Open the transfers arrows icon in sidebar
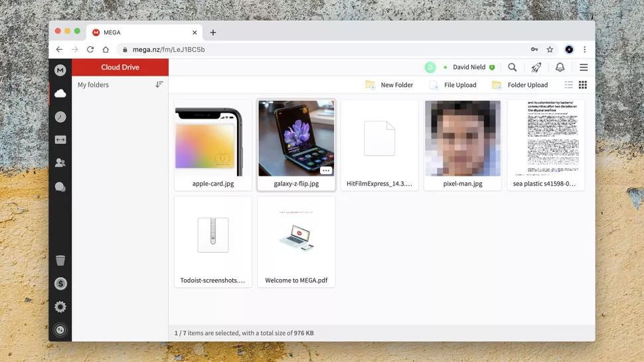The width and height of the screenshot is (644, 362). pos(60,140)
